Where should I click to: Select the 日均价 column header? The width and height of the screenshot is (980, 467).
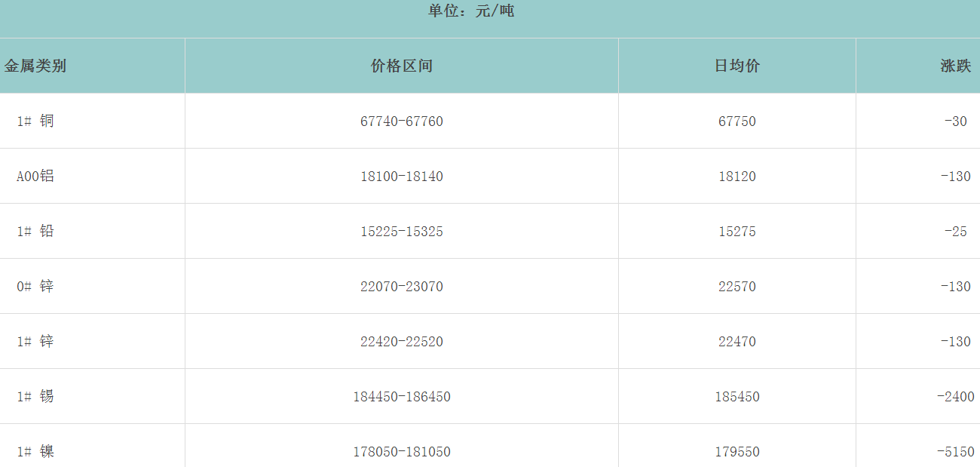pyautogui.click(x=737, y=66)
